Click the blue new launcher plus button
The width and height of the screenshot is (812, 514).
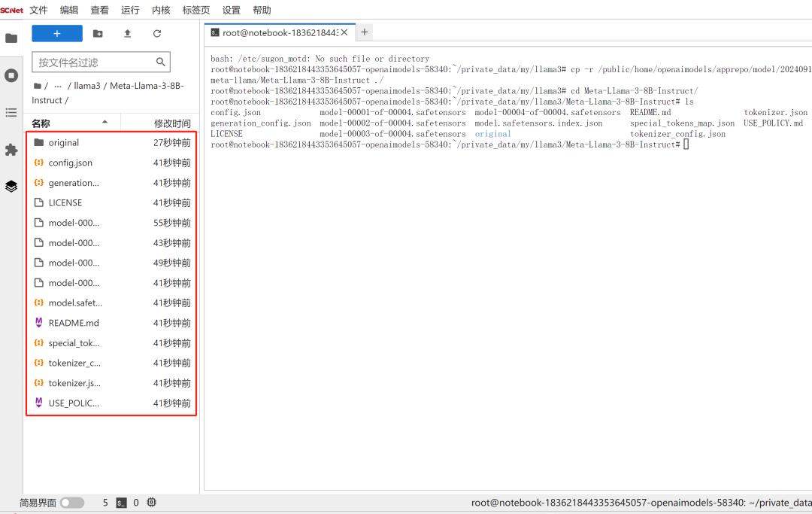point(57,33)
